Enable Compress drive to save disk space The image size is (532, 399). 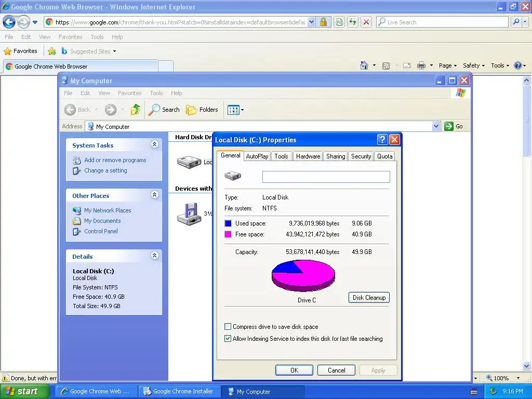pyautogui.click(x=228, y=327)
